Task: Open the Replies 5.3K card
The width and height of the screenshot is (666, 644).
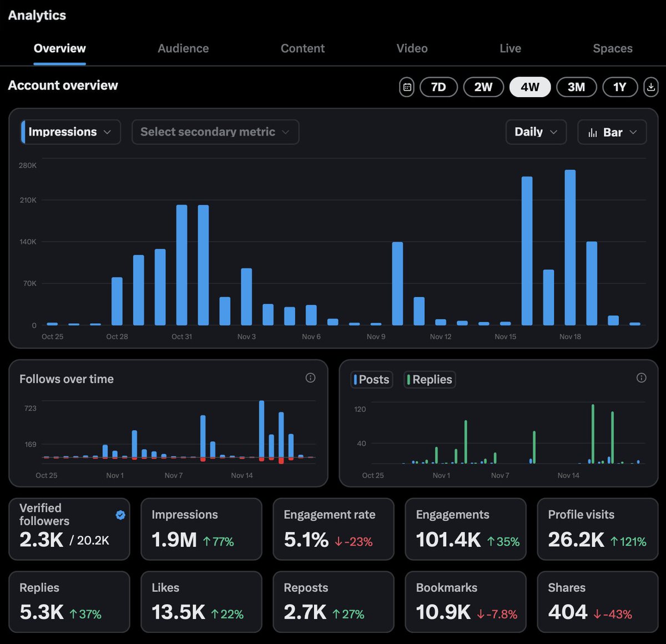Action: tap(69, 602)
